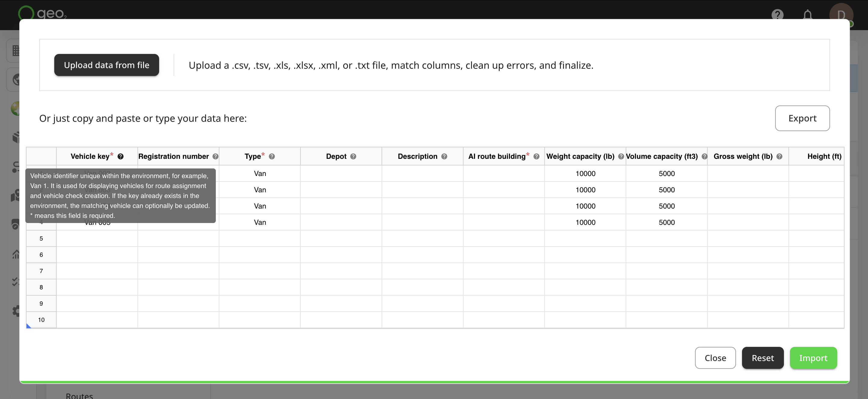Open Description column help icon
Viewport: 868px width, 399px height.
point(444,156)
